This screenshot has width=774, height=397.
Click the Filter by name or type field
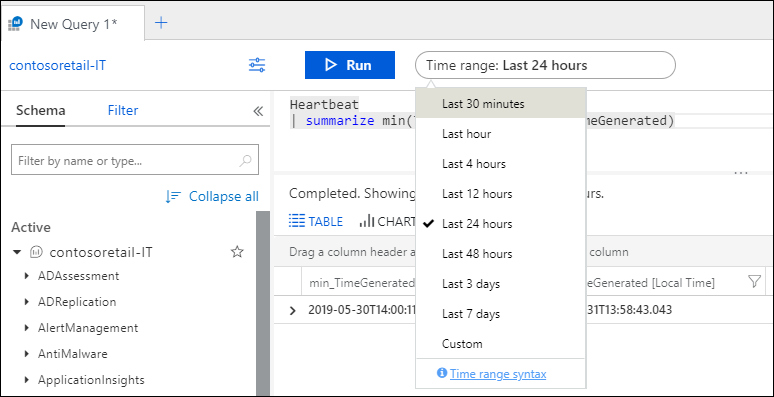135,160
